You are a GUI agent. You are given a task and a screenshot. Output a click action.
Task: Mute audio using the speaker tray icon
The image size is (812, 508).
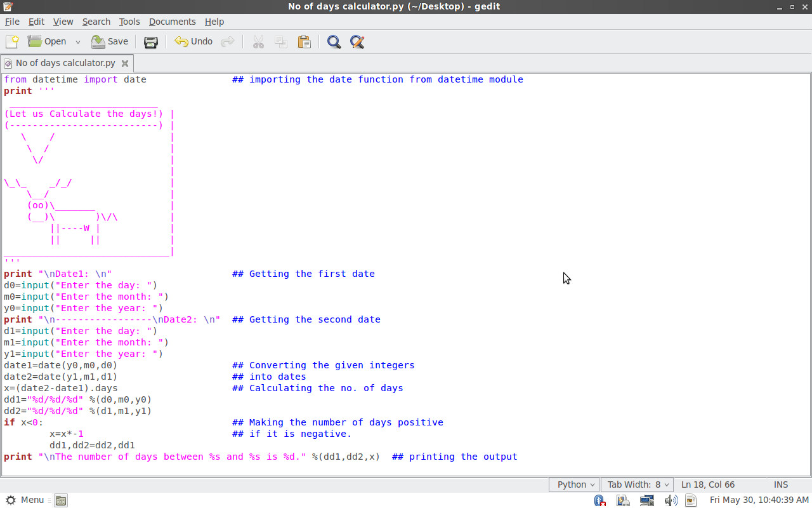pos(671,500)
